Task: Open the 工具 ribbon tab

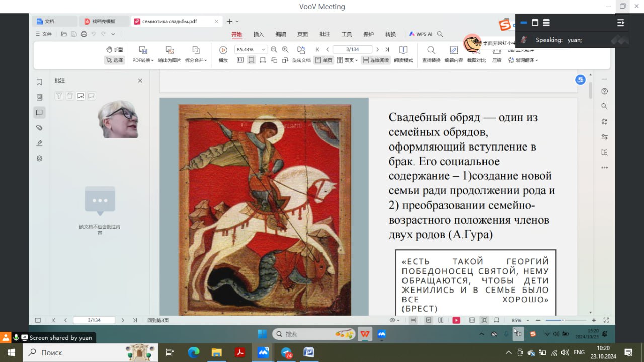Action: 347,34
